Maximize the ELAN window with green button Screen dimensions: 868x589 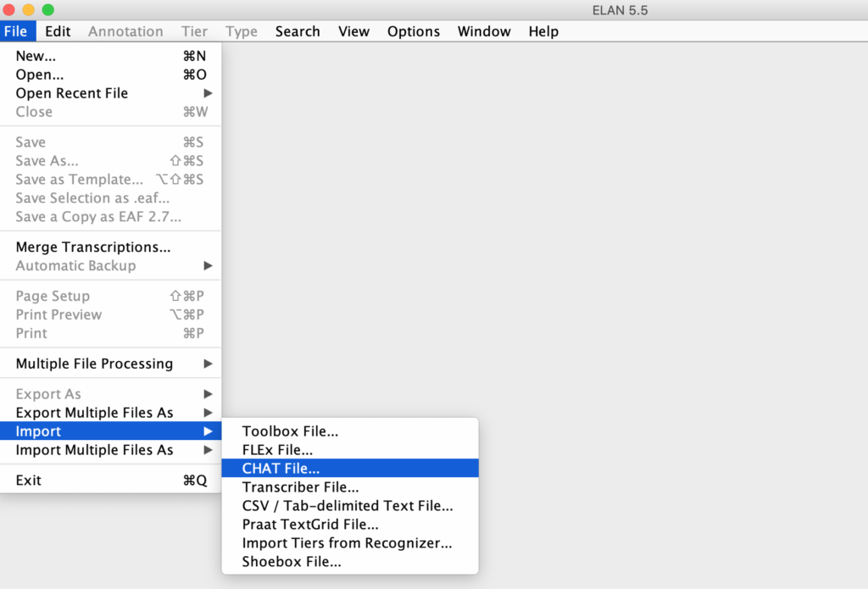click(48, 9)
